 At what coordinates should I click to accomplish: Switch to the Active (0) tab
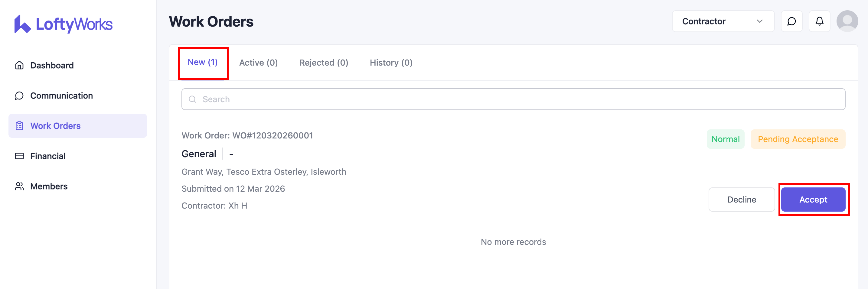coord(258,63)
